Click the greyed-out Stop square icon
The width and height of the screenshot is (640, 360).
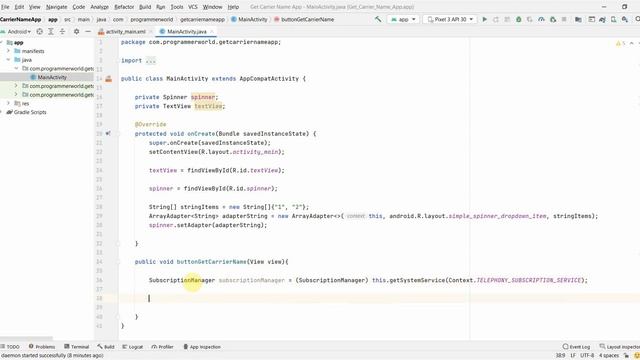(x=564, y=19)
